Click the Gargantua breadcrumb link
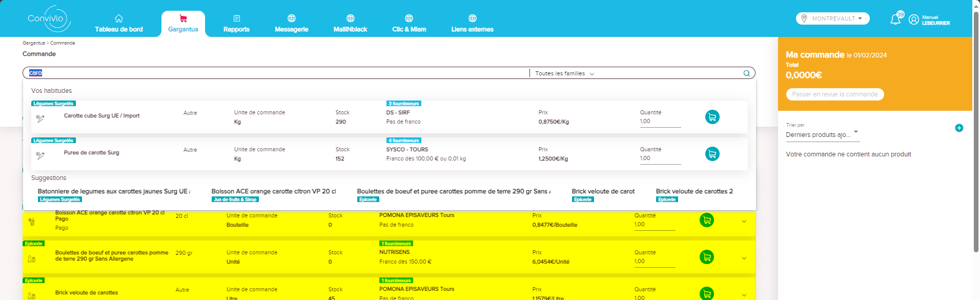 pyautogui.click(x=33, y=43)
